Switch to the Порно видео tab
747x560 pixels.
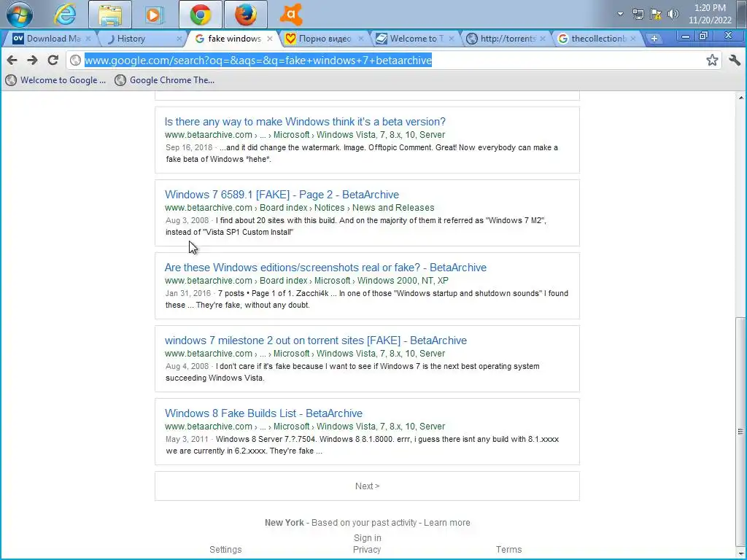pyautogui.click(x=324, y=39)
